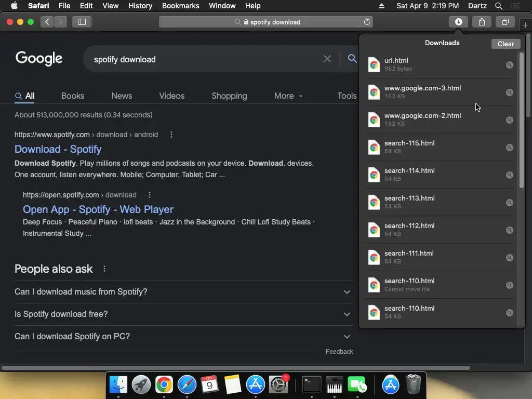The height and width of the screenshot is (399, 532).
Task: Reveal www.google.com-3.html with magnifier icon
Action: (510, 92)
